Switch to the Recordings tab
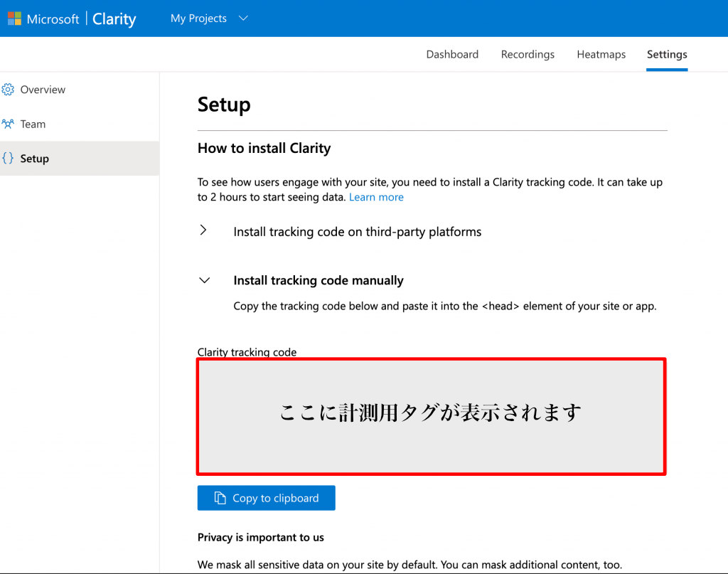Image resolution: width=728 pixels, height=574 pixels. pos(528,54)
